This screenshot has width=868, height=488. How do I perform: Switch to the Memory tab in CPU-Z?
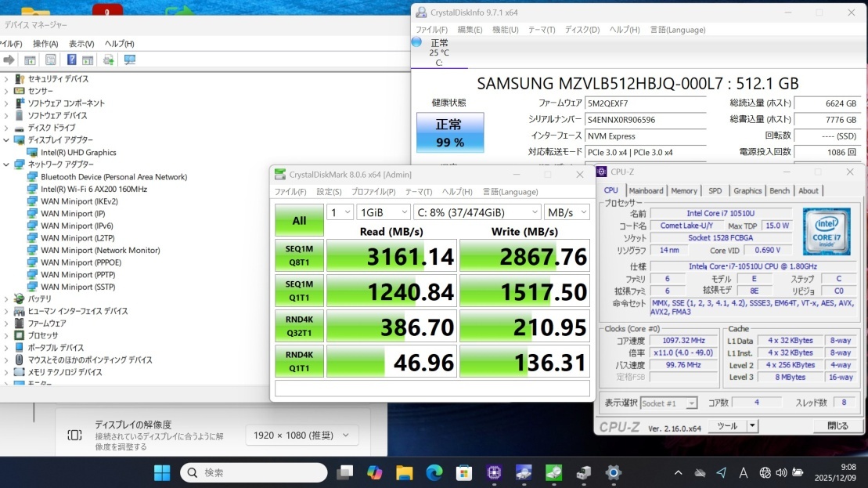(x=683, y=190)
